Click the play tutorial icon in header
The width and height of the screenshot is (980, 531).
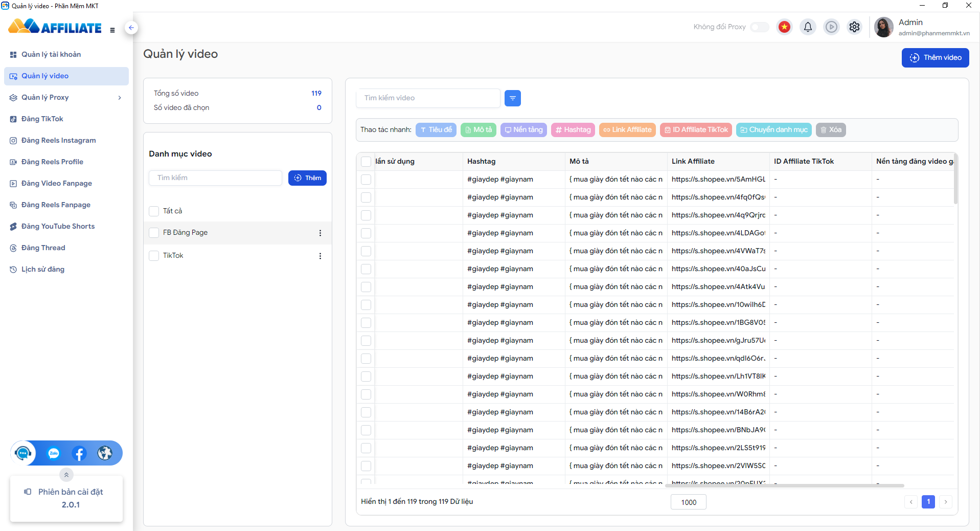[x=831, y=27]
